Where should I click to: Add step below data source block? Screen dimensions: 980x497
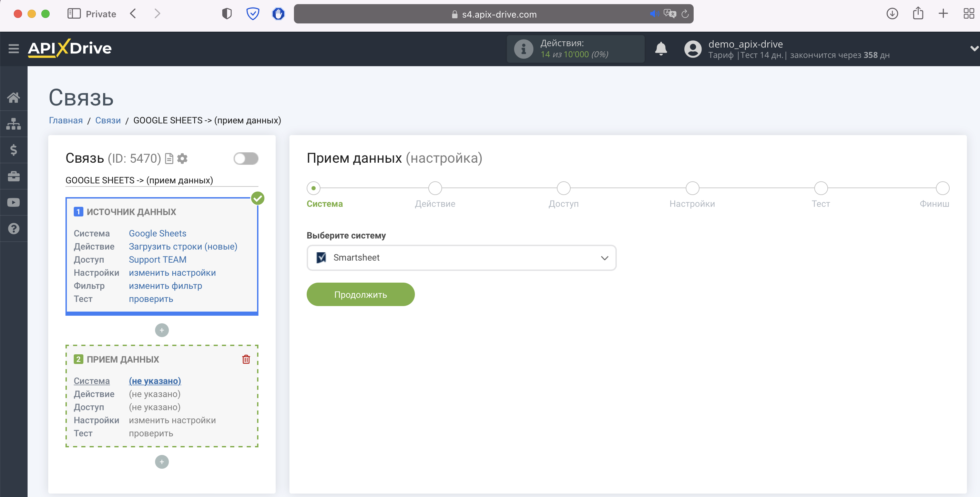click(x=162, y=330)
